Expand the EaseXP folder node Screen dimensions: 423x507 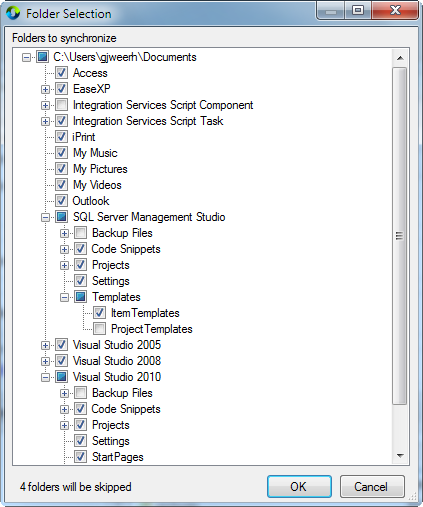(45, 89)
